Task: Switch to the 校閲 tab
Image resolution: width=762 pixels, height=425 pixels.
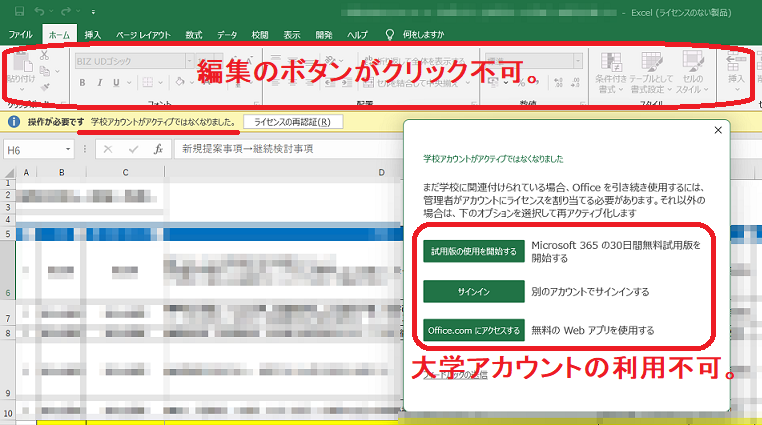Action: [260, 34]
